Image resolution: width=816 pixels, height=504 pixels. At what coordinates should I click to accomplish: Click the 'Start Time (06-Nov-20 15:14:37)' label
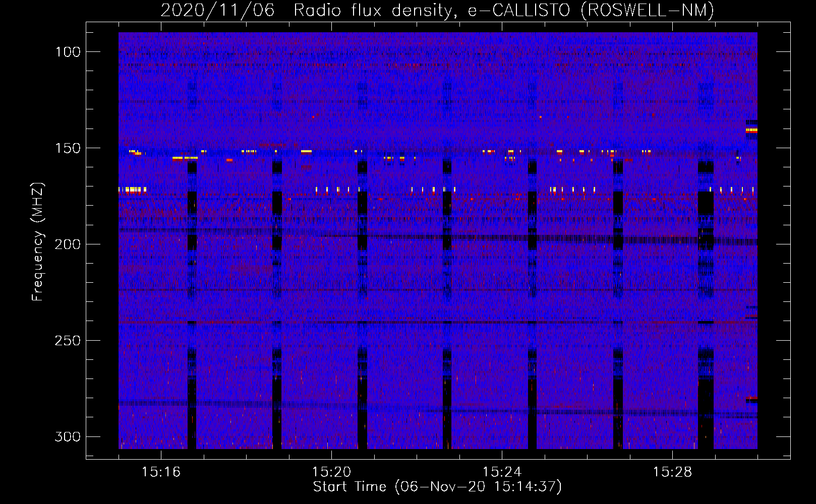click(437, 487)
